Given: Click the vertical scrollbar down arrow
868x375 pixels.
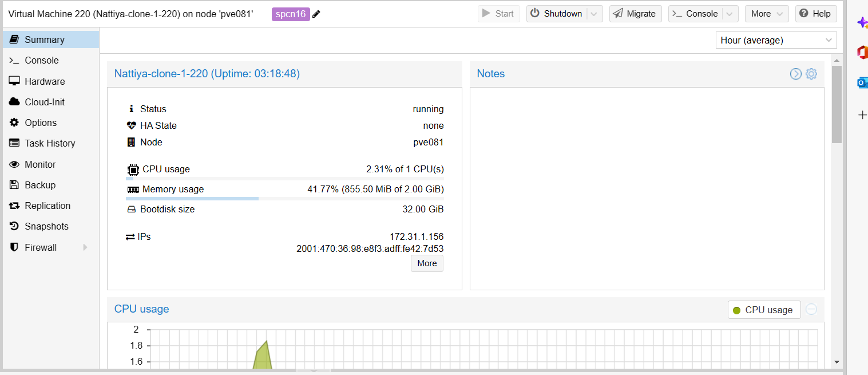Looking at the screenshot, I should point(837,362).
